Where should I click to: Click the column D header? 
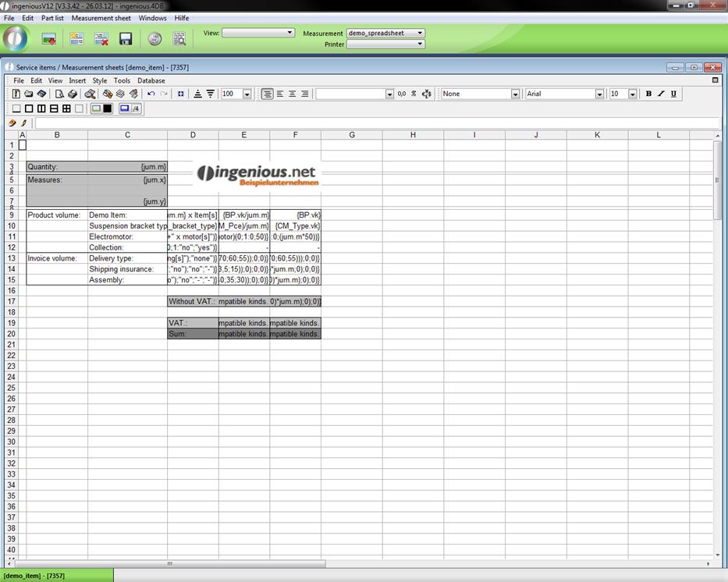click(193, 135)
